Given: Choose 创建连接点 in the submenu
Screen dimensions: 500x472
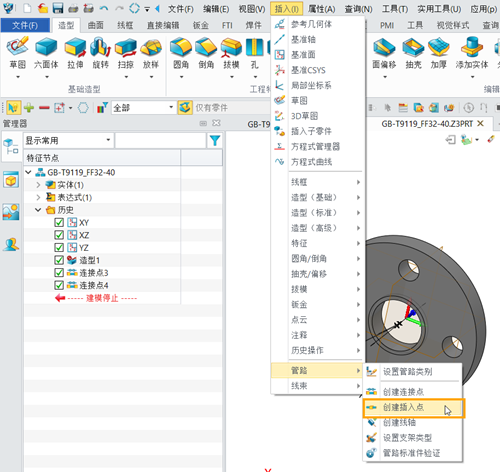Looking at the screenshot, I should [x=412, y=392].
